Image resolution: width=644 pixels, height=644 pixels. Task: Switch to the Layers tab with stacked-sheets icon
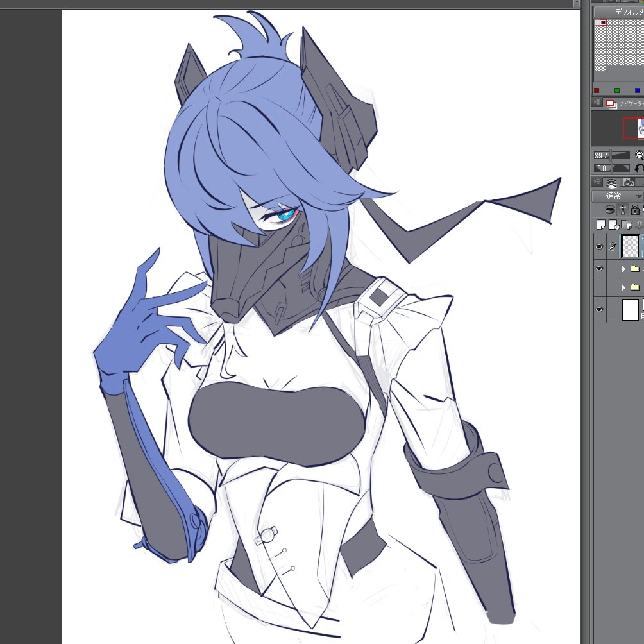[x=611, y=182]
